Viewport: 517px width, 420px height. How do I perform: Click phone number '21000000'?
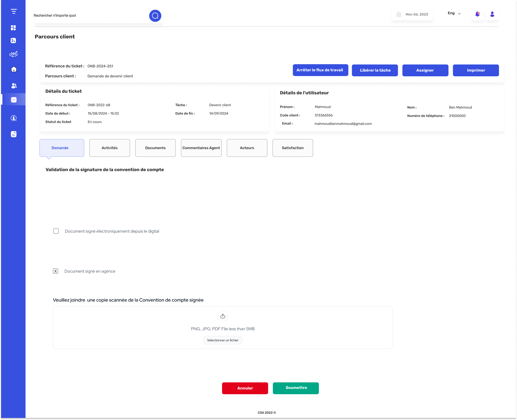tap(457, 116)
